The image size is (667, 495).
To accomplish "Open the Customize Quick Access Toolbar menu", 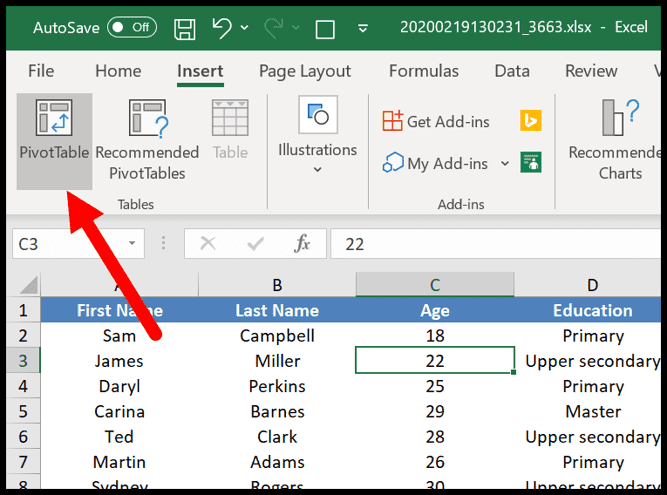I will point(363,29).
